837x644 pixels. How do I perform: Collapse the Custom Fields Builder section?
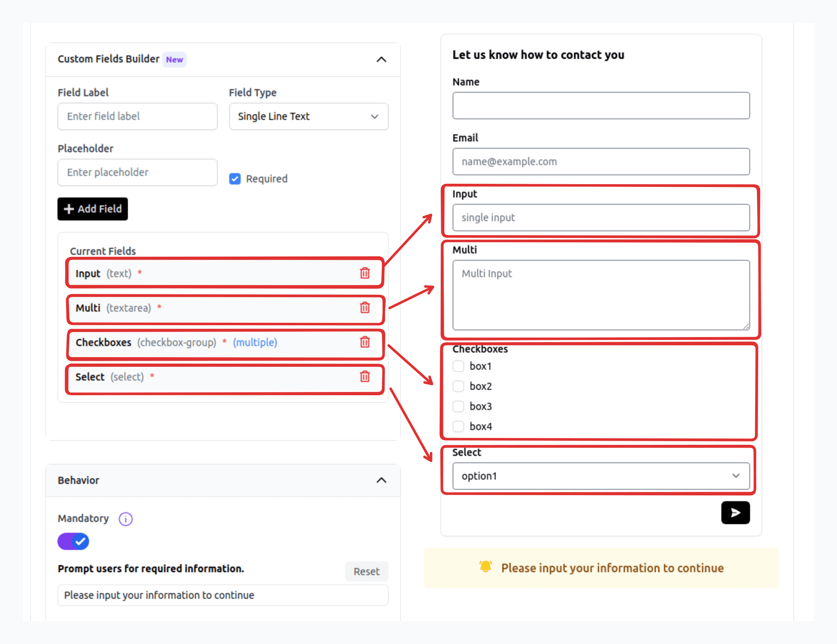click(x=381, y=59)
